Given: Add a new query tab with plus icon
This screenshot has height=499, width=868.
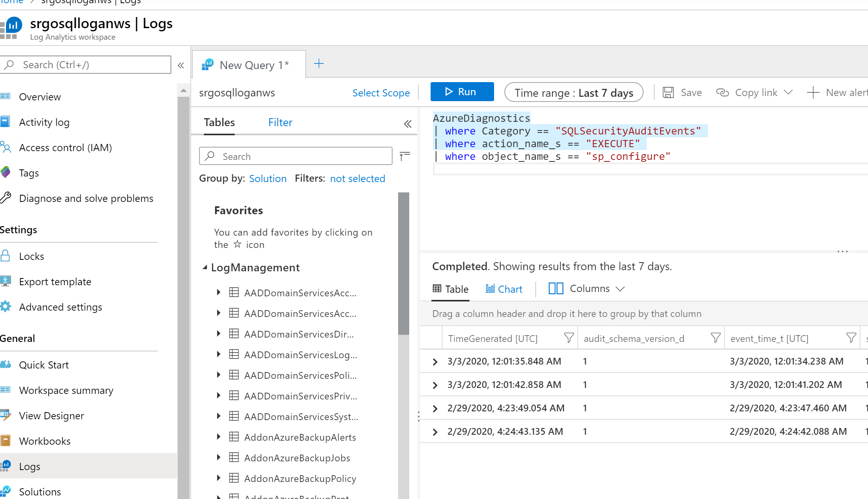Looking at the screenshot, I should tap(319, 63).
